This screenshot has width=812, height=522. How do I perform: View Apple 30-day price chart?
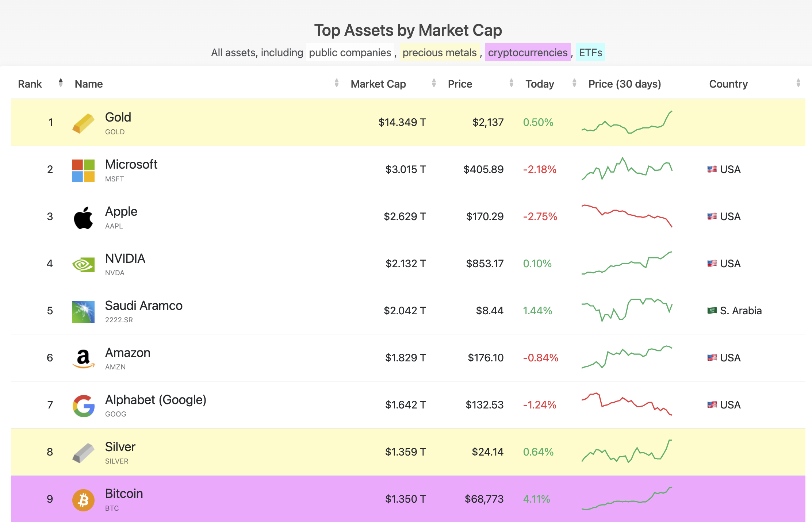tap(627, 216)
